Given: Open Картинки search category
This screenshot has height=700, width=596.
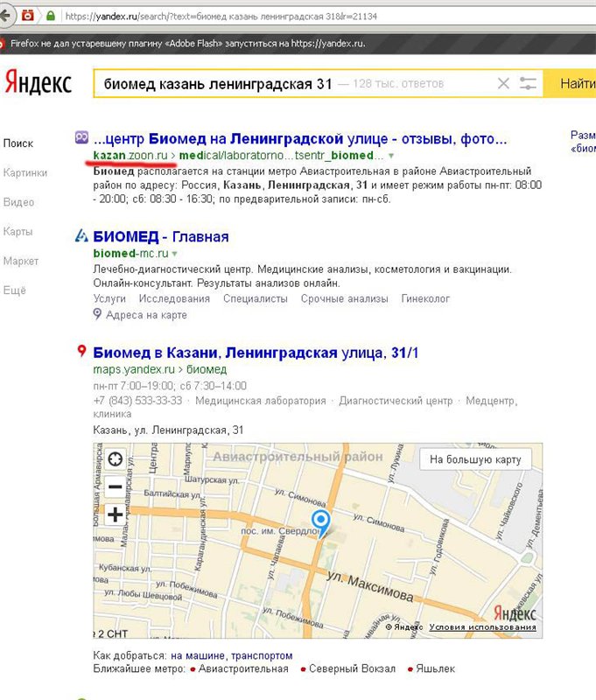Looking at the screenshot, I should tap(25, 172).
